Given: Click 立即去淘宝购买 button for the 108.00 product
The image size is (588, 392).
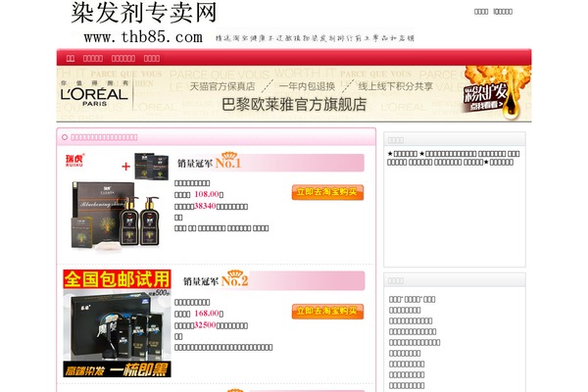Looking at the screenshot, I should pos(327,192).
